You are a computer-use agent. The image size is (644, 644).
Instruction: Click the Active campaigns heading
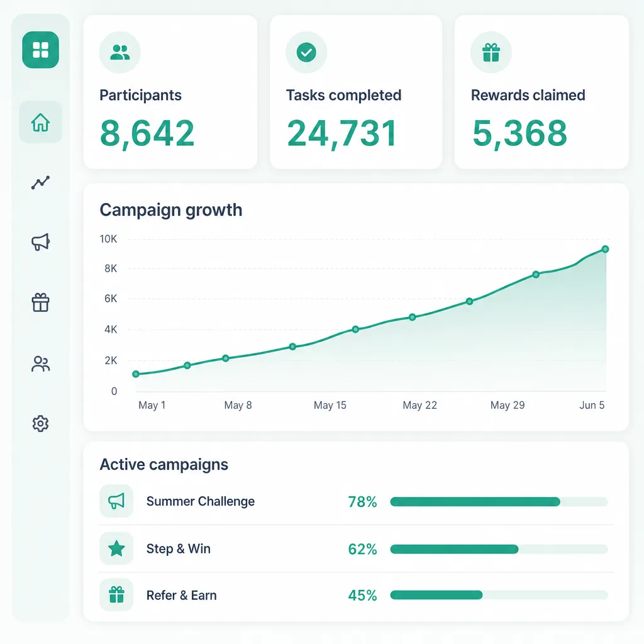164,465
